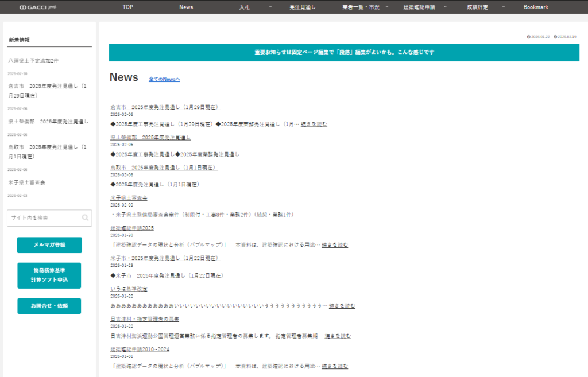588x377 pixels.
Task: Expand the 入札 dropdown menu
Action: (270, 7)
